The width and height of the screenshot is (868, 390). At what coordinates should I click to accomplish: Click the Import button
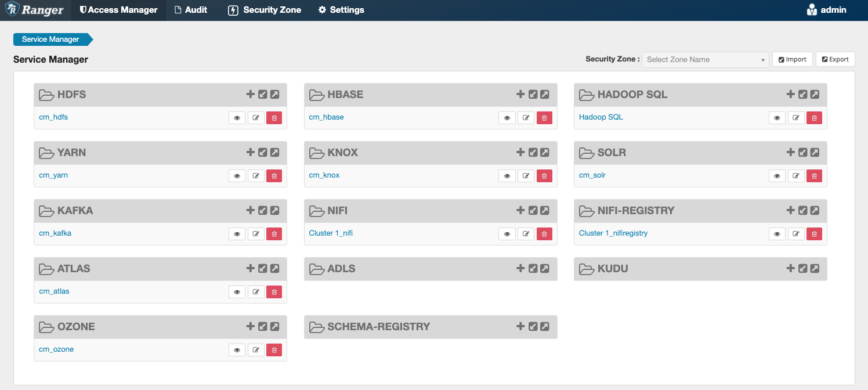point(792,59)
